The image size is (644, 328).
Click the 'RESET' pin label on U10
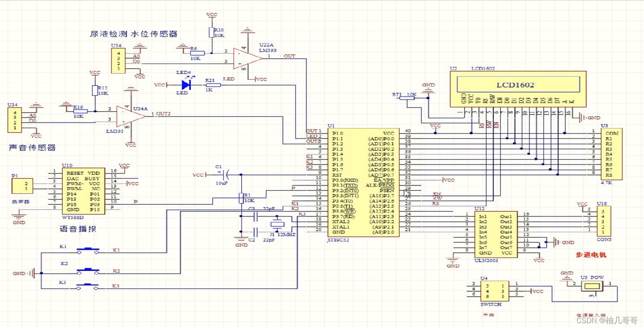coord(75,173)
